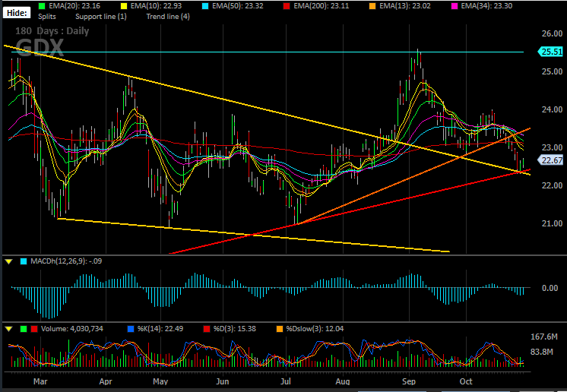Collapse the Volume panel with yellow triangle
This screenshot has width=567, height=392.
click(x=8, y=329)
